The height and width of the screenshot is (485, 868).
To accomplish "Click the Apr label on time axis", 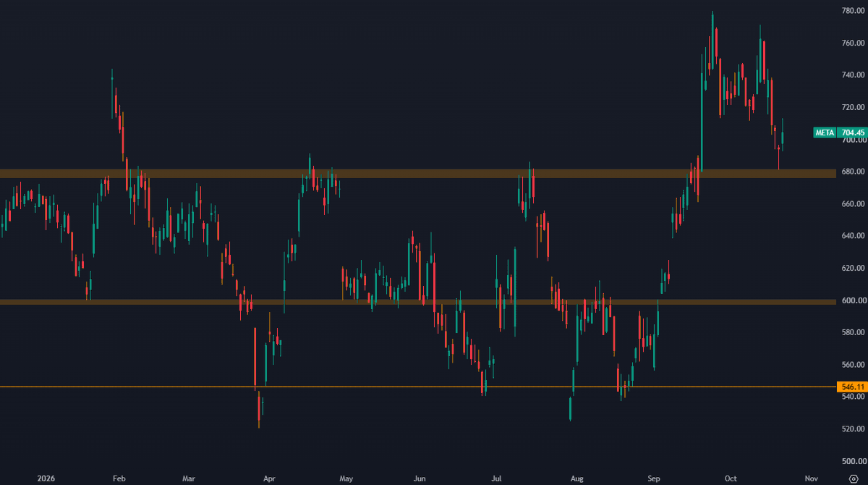I will coord(270,478).
